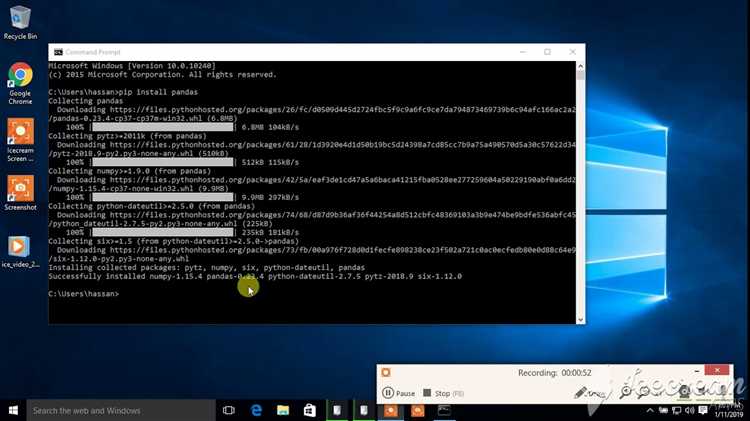This screenshot has height=421, width=750.
Task: Click the 'Collecting python-dateutil' output line
Action: tap(152, 206)
